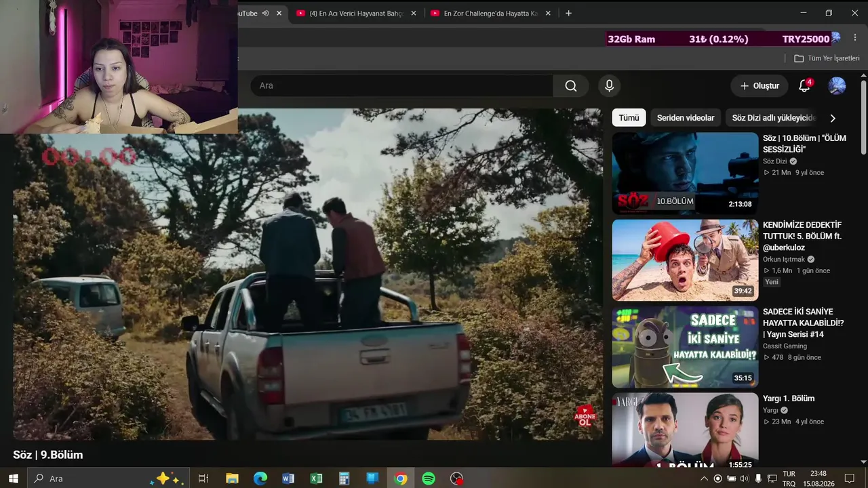Open Task View on the taskbar
Viewport: 868px width, 488px height.
(x=203, y=479)
